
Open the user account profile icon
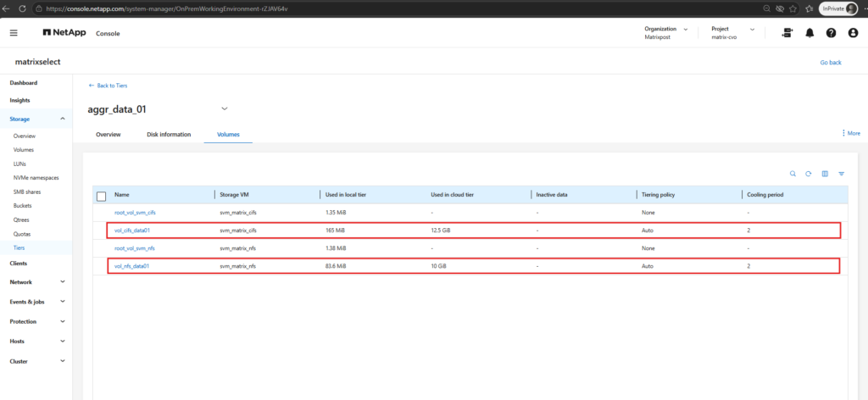click(x=853, y=33)
